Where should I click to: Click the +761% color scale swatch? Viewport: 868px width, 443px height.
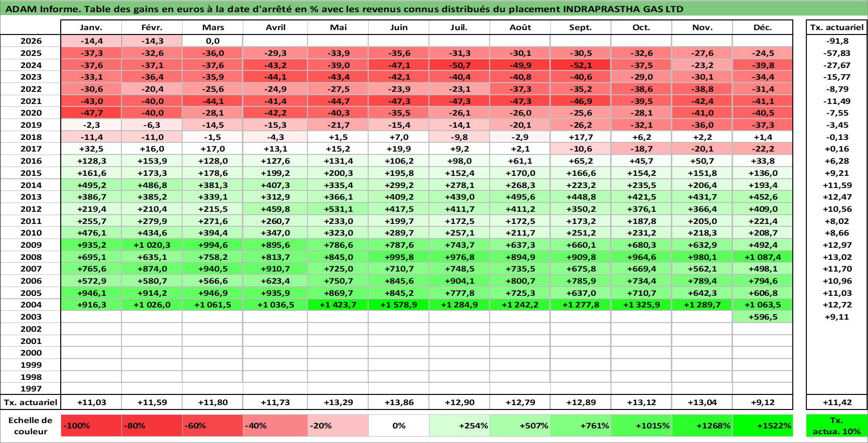point(581,426)
